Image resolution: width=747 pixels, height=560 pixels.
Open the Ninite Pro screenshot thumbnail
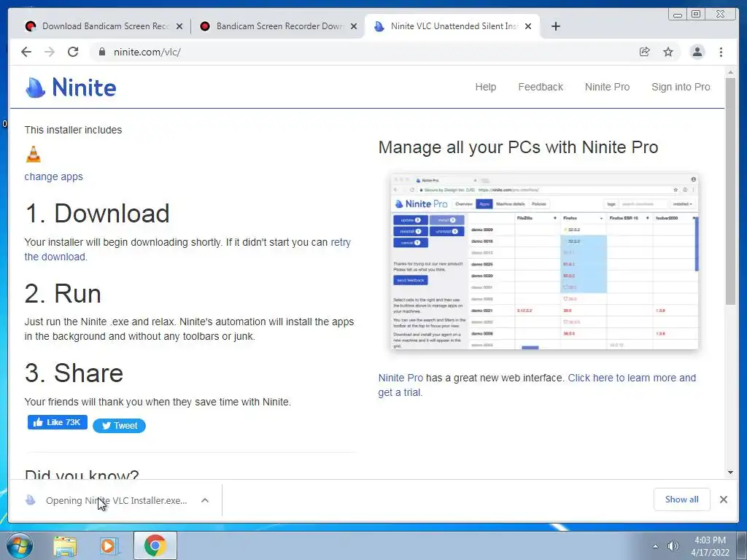point(544,262)
